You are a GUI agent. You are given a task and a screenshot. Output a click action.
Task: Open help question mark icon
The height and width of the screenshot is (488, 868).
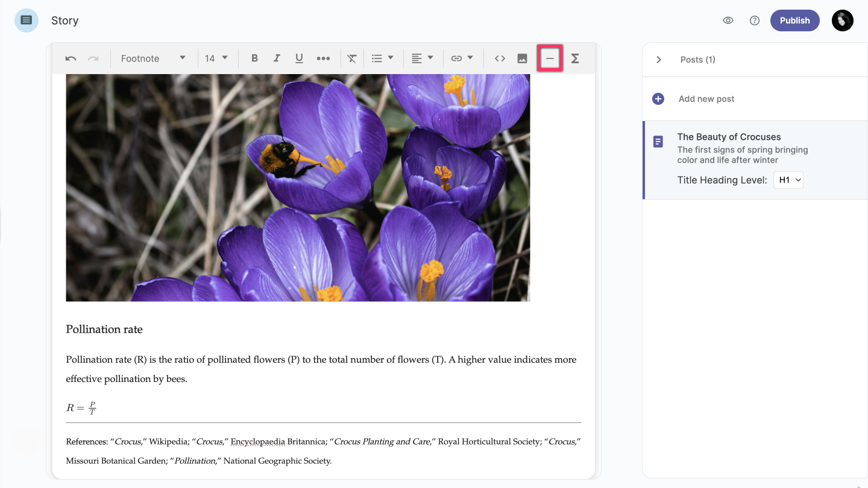755,20
